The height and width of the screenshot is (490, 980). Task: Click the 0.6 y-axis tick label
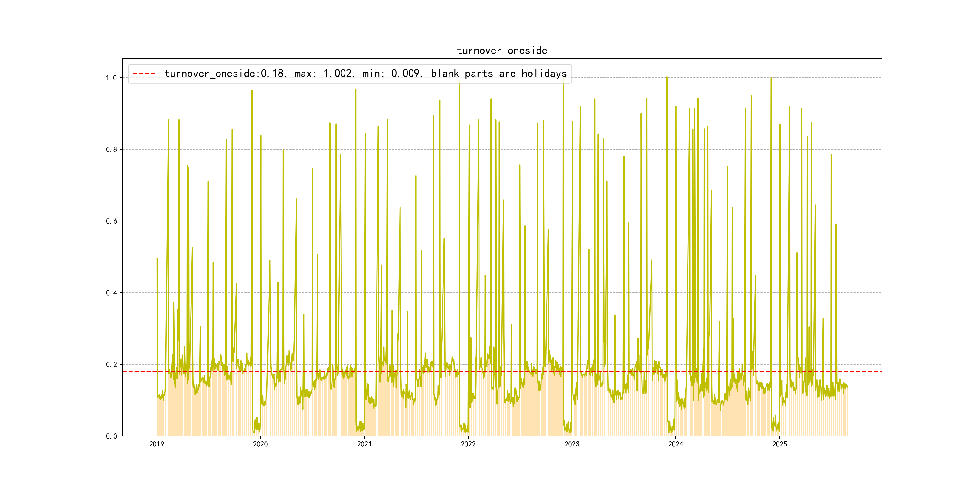point(111,221)
